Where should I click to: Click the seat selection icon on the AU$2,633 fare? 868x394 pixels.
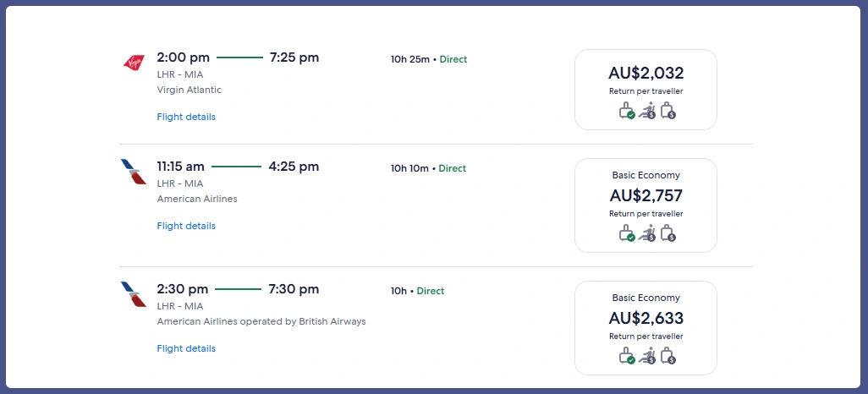click(647, 356)
